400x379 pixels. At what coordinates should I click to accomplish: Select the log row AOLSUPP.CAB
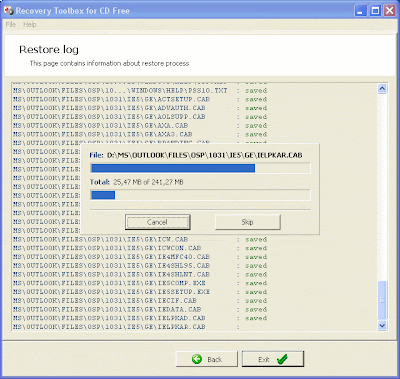click(x=140, y=117)
